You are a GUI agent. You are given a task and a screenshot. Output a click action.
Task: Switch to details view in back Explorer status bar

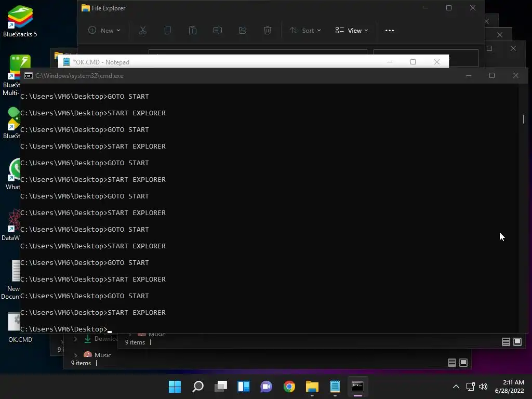pos(452,363)
